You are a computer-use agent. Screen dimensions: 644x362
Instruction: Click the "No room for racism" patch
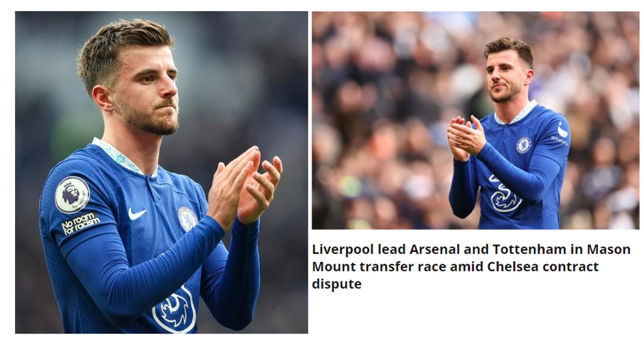pyautogui.click(x=80, y=224)
